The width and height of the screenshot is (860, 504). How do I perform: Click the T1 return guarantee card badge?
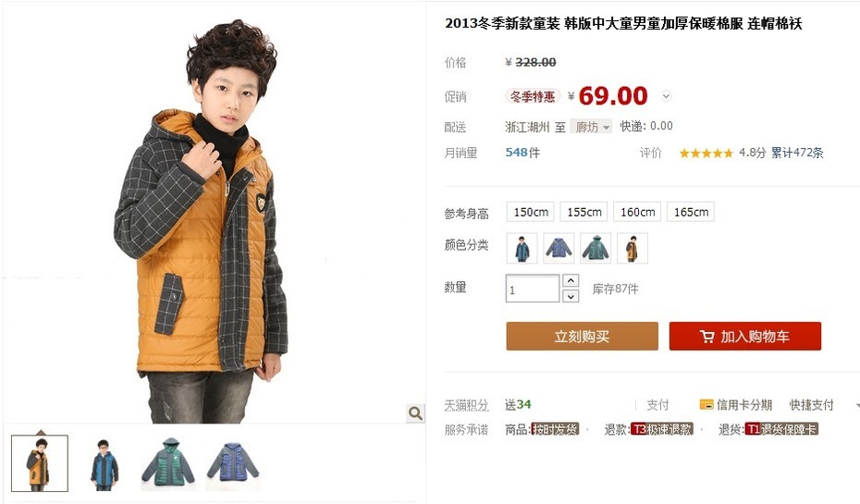[781, 429]
